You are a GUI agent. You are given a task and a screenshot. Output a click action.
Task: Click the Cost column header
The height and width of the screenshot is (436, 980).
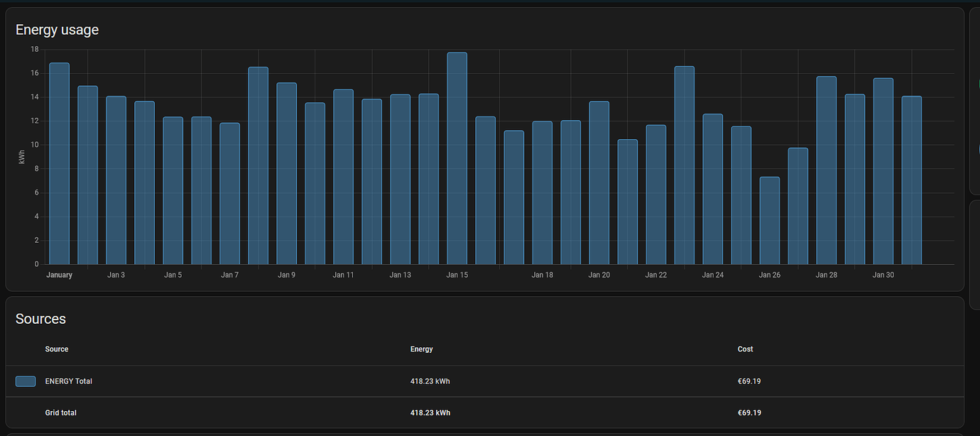tap(745, 349)
